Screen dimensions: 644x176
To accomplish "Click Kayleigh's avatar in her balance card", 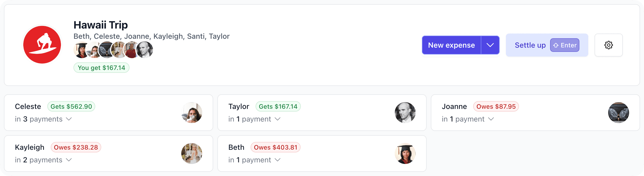I will [192, 153].
